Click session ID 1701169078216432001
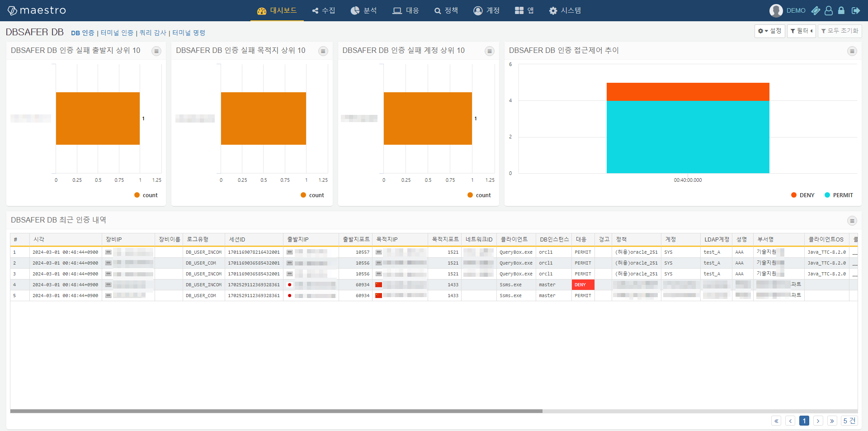Screen dimensions: 868x431 (254, 252)
